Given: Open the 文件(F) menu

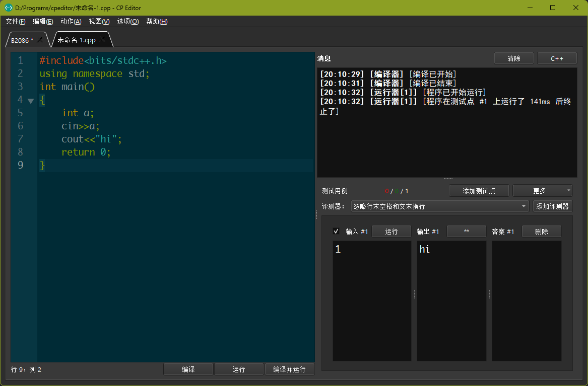Looking at the screenshot, I should (x=16, y=21).
